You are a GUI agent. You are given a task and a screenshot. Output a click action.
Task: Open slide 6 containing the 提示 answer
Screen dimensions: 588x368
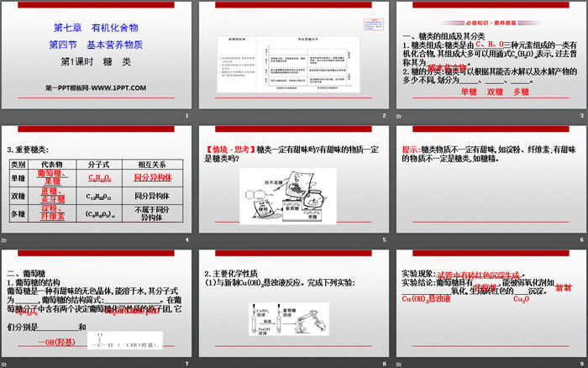pyautogui.click(x=491, y=179)
